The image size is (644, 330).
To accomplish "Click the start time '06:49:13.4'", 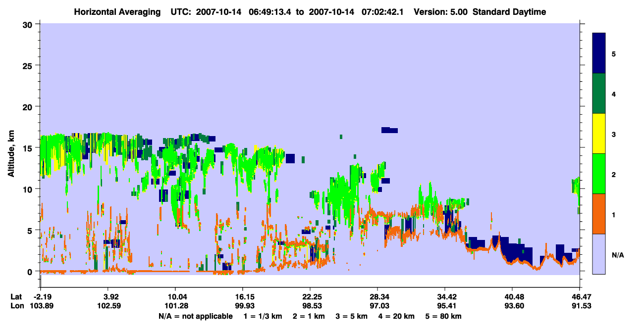I will point(271,12).
